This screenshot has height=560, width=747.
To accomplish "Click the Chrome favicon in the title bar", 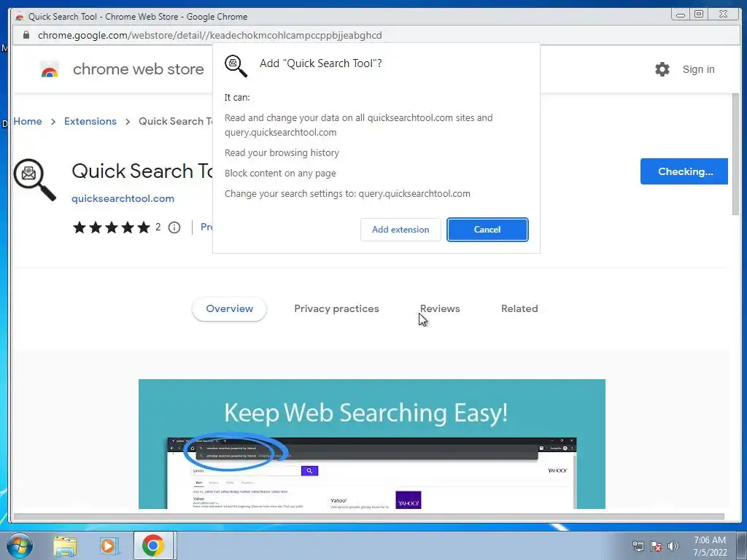I will click(20, 17).
